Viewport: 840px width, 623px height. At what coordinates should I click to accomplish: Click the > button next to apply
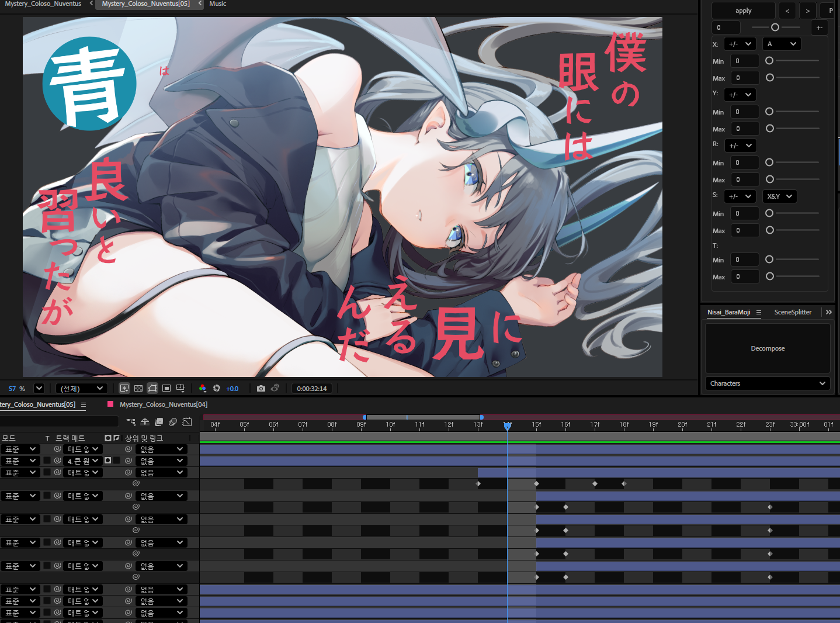[x=808, y=11]
